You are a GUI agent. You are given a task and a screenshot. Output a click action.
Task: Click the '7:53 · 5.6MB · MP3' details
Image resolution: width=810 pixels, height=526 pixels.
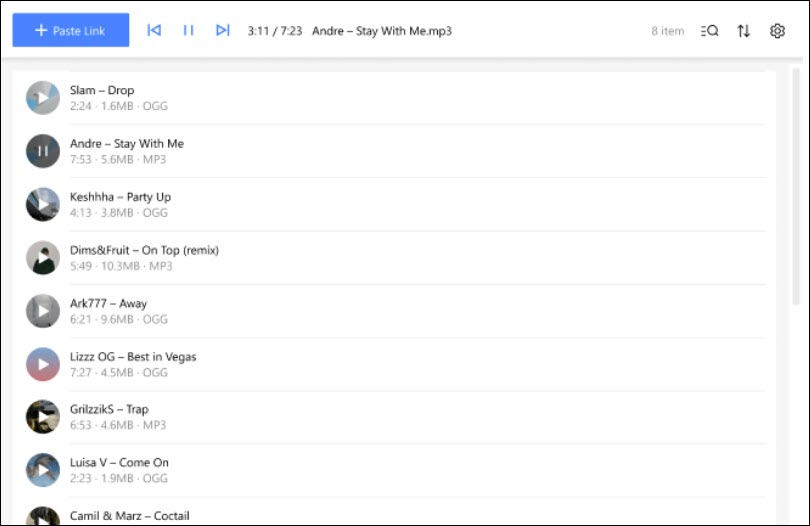(x=118, y=159)
